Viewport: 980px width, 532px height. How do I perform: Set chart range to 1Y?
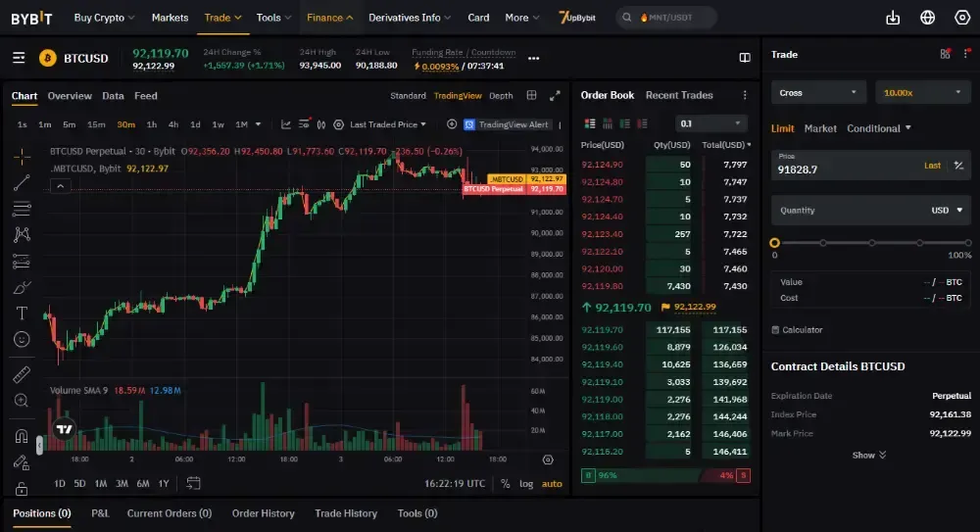point(163,483)
